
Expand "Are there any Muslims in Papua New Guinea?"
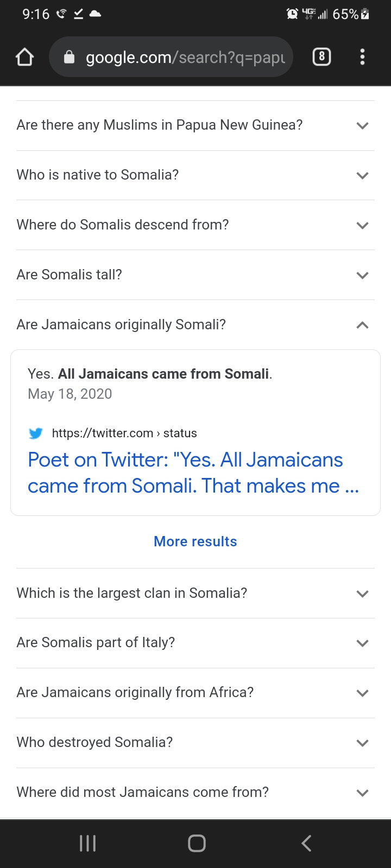[x=195, y=125]
